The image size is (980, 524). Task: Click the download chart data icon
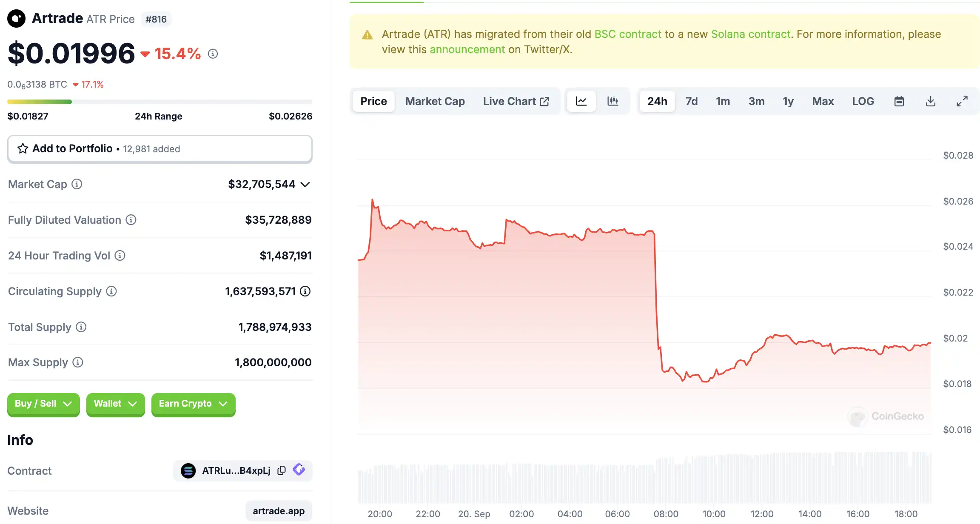(x=931, y=101)
